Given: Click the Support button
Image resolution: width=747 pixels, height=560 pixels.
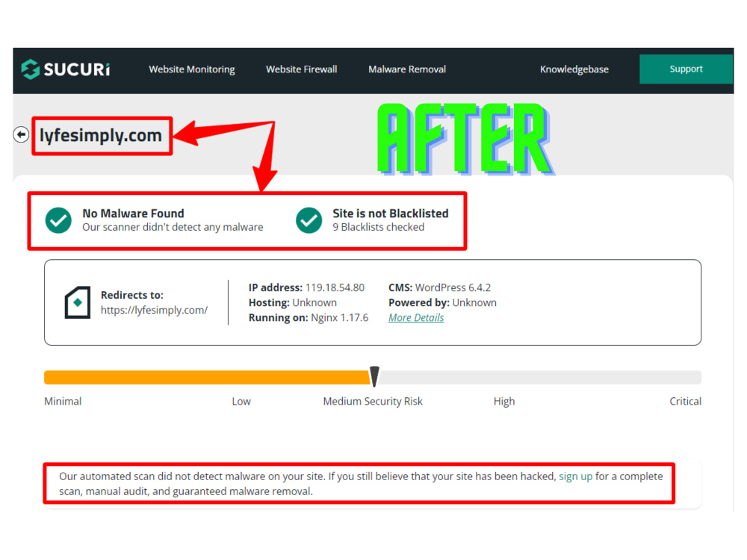Looking at the screenshot, I should (686, 69).
